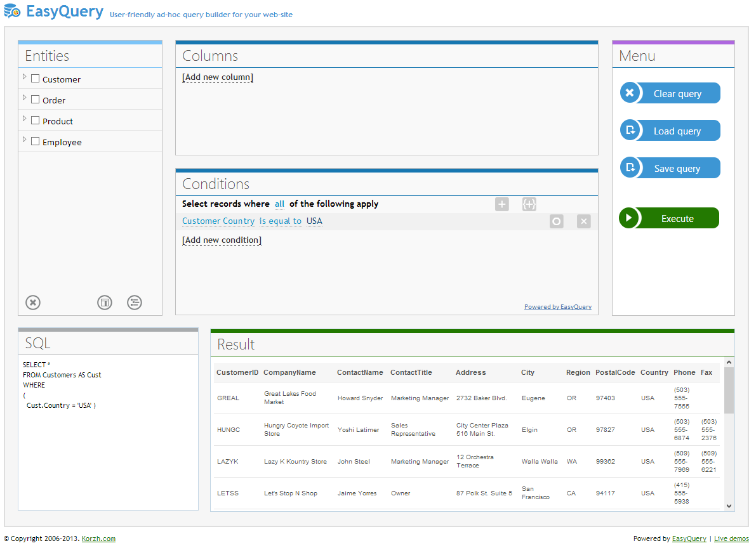Open the Customer Country attribute menu
The width and height of the screenshot is (756, 548).
click(x=218, y=221)
